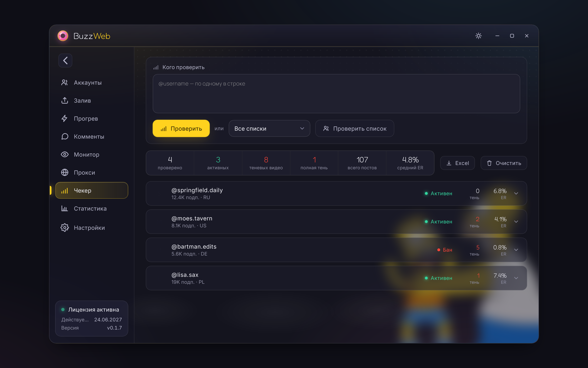Click the @bartman.edits username
Viewport: 588px width, 368px height.
(x=194, y=247)
